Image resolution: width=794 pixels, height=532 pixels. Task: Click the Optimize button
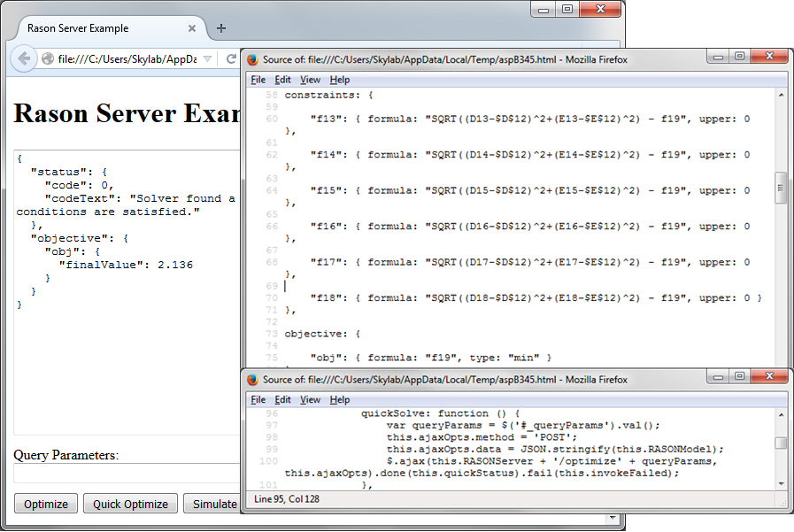[x=45, y=504]
